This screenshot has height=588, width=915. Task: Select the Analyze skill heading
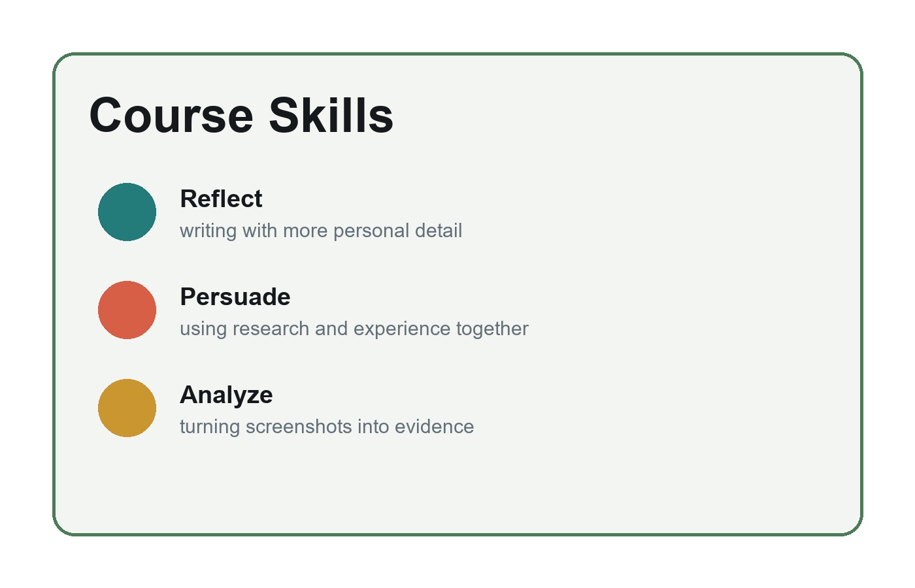coord(226,395)
